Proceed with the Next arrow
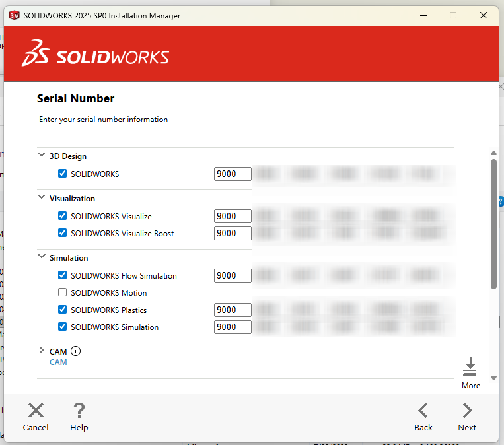 pos(467,410)
